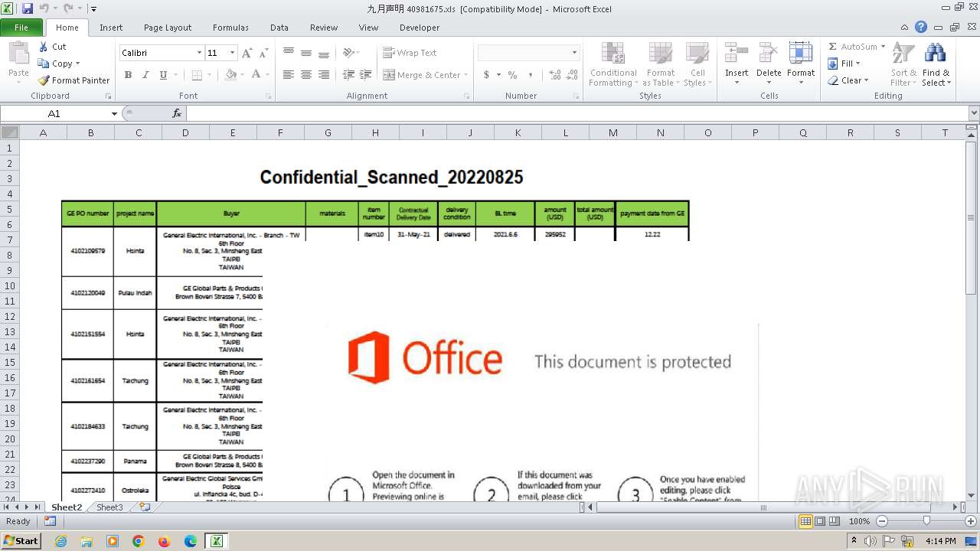This screenshot has width=980, height=551.
Task: Apply Comma Style
Action: click(x=531, y=75)
